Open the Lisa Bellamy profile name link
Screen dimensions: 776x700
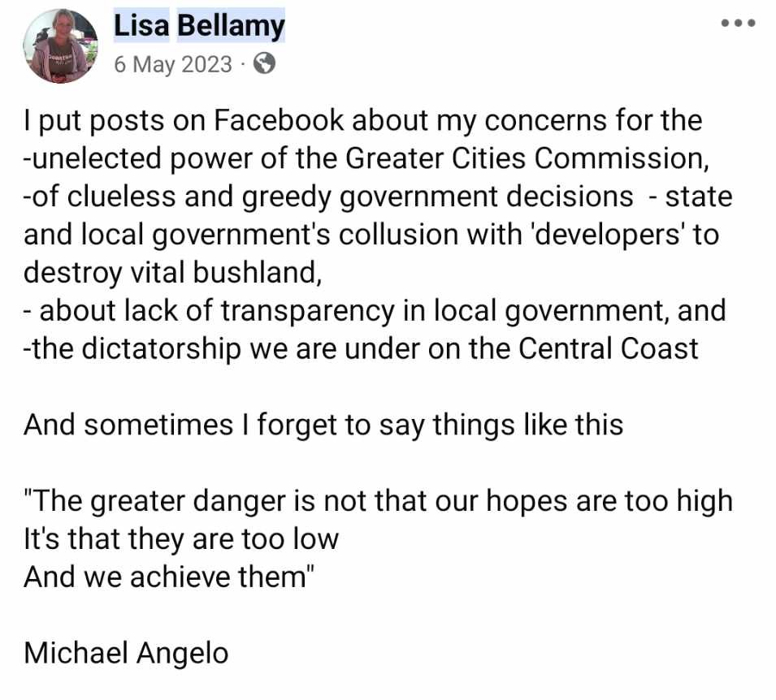pyautogui.click(x=199, y=26)
